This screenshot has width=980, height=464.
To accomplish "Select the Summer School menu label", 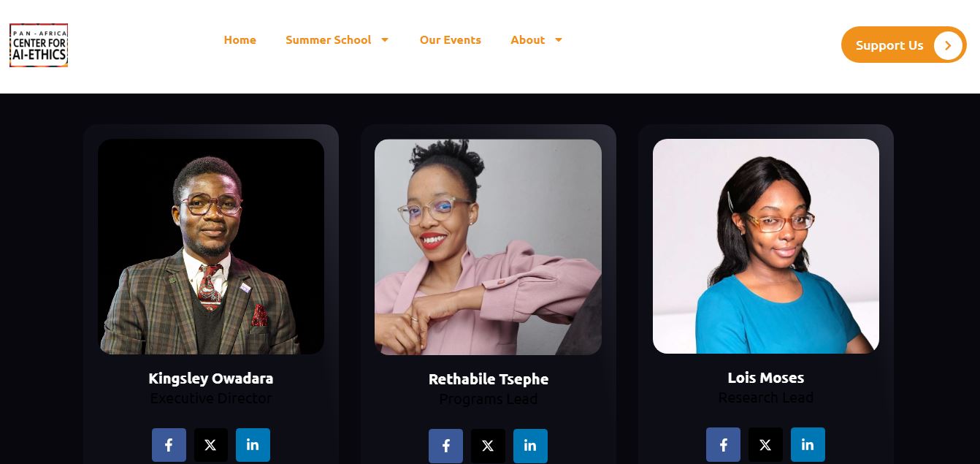I will coord(328,39).
